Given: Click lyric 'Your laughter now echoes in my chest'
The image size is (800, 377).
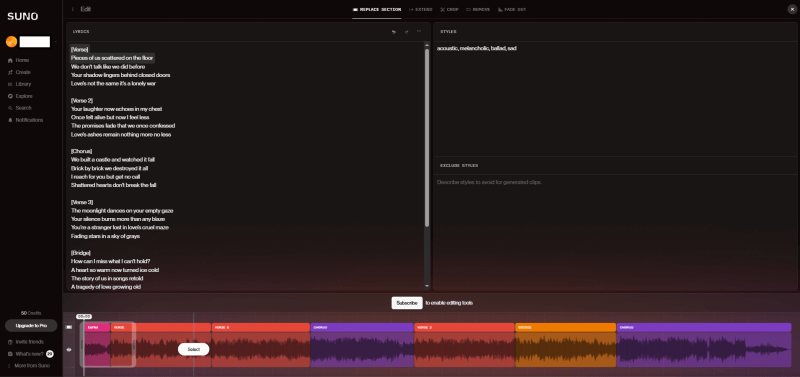Looking at the screenshot, I should pos(116,109).
